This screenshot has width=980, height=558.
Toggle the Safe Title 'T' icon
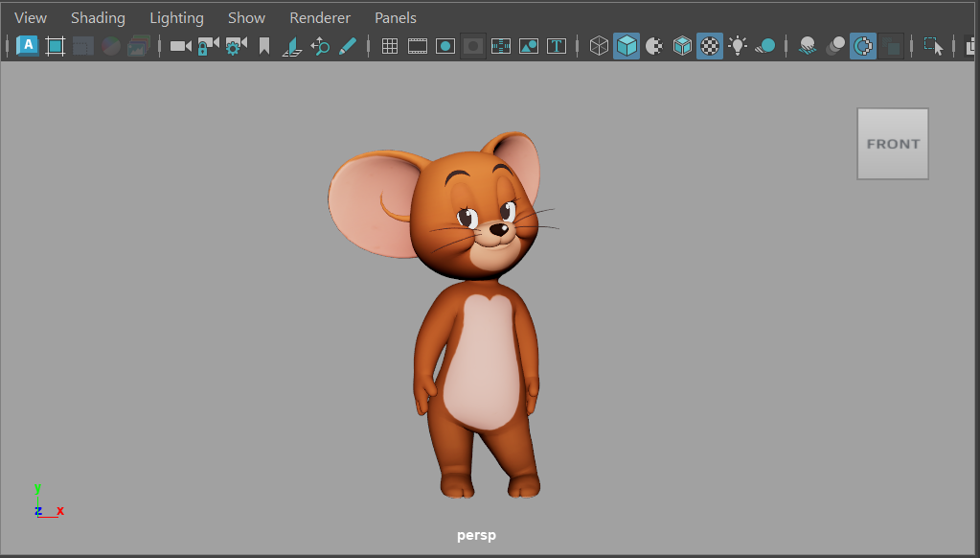[x=557, y=46]
